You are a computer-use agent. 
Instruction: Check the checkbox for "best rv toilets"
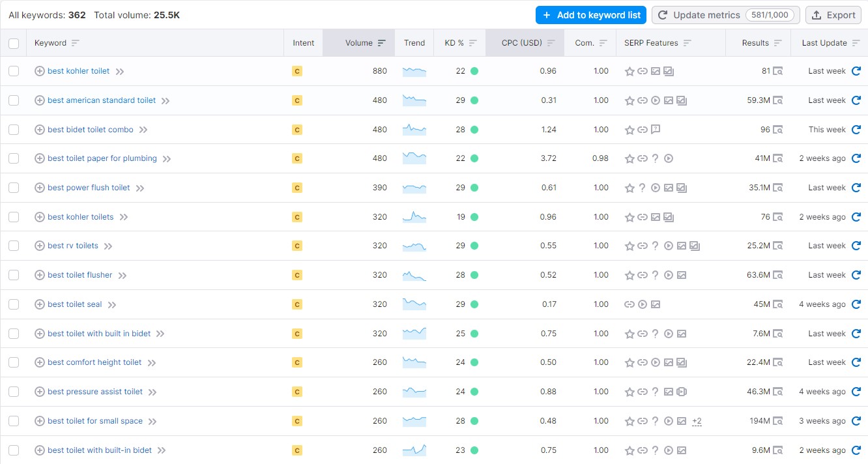click(14, 246)
